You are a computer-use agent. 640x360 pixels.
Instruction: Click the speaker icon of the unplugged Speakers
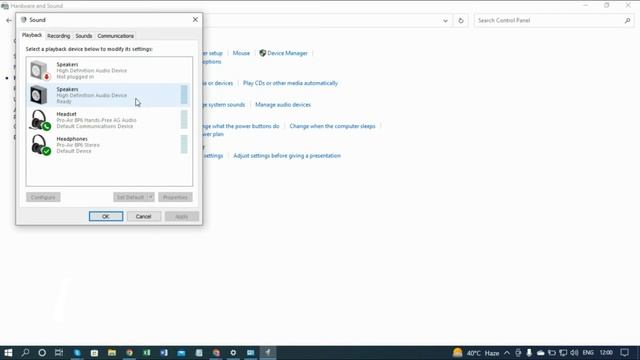[x=40, y=70]
